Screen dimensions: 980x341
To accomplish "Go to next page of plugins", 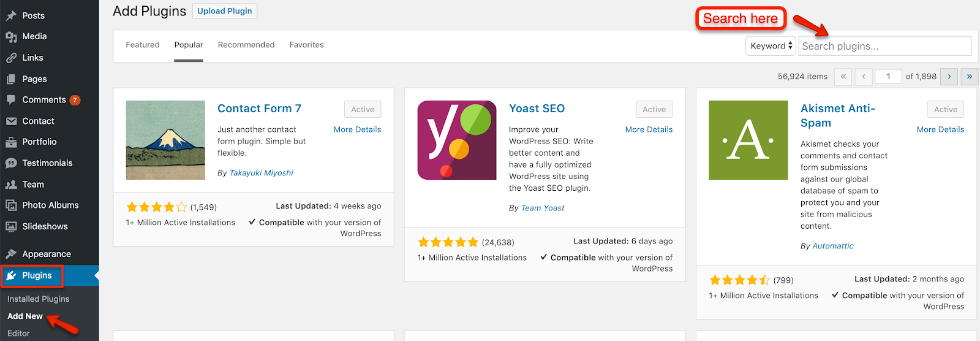I will pos(949,77).
